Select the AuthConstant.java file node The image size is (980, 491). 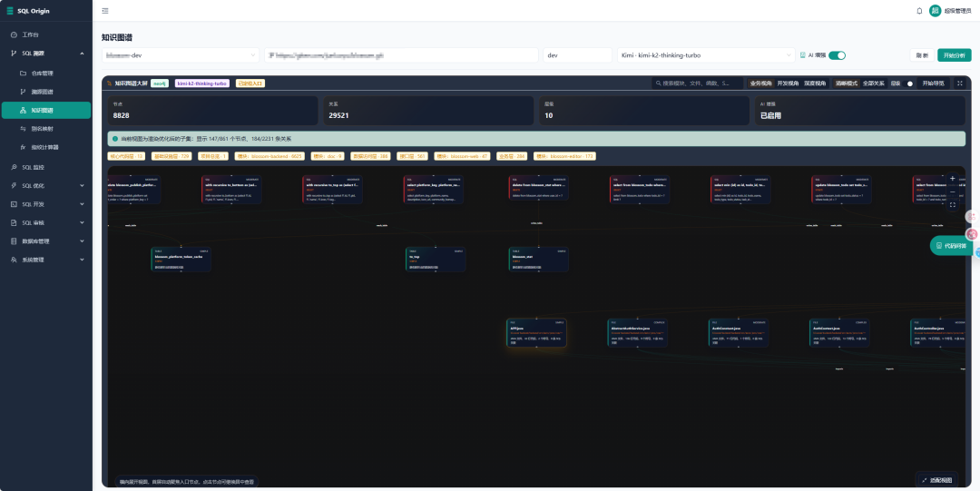tap(739, 333)
